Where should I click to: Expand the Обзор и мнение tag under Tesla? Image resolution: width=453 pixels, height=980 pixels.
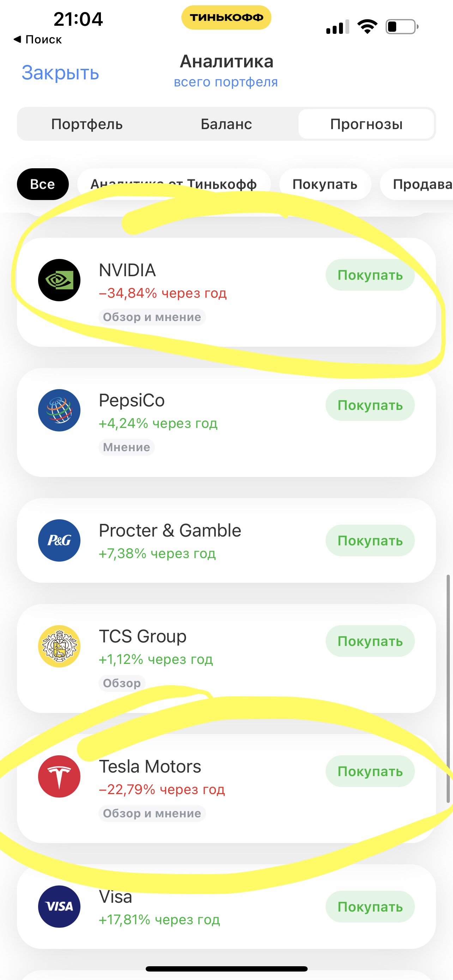click(x=152, y=813)
